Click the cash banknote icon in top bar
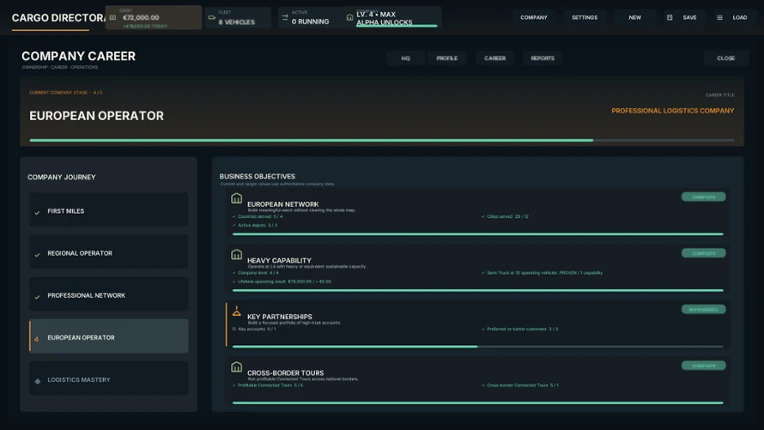The height and width of the screenshot is (430, 764). click(x=113, y=18)
